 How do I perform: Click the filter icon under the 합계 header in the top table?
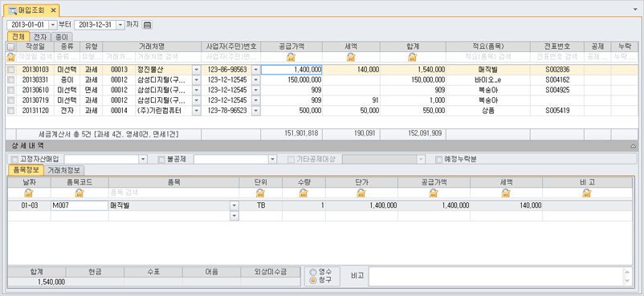(413, 57)
